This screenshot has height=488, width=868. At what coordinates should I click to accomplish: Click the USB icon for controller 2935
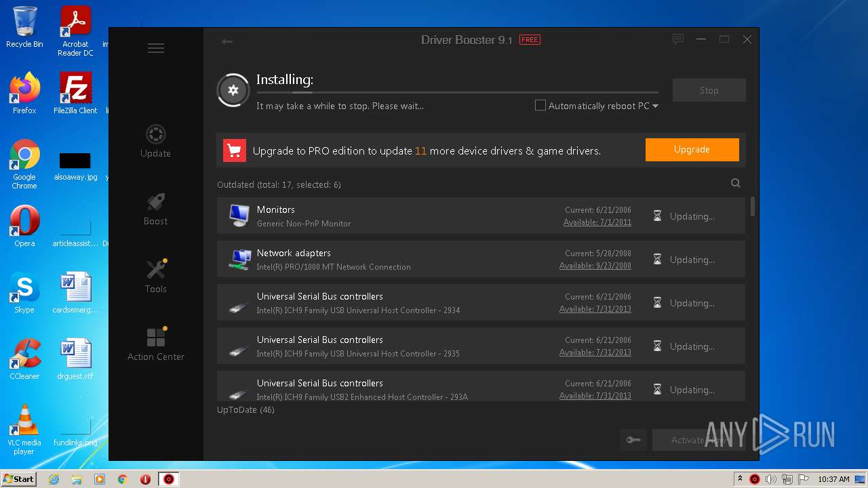[237, 351]
